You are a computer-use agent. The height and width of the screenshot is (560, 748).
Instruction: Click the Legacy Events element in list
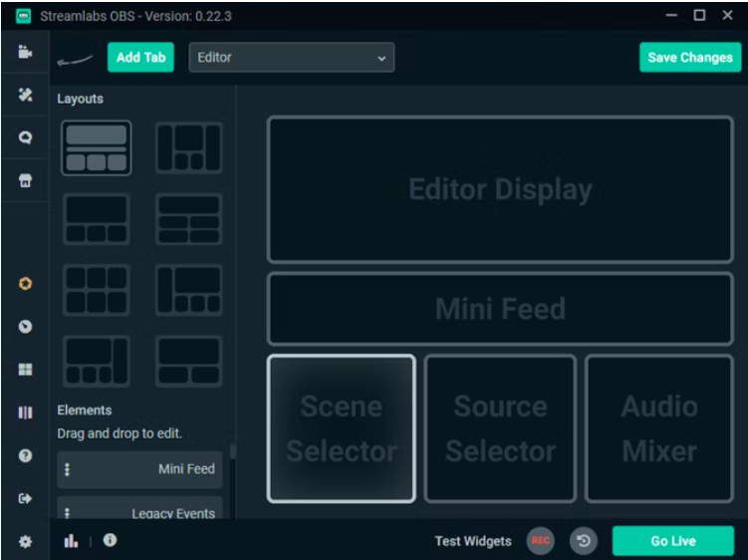click(139, 508)
